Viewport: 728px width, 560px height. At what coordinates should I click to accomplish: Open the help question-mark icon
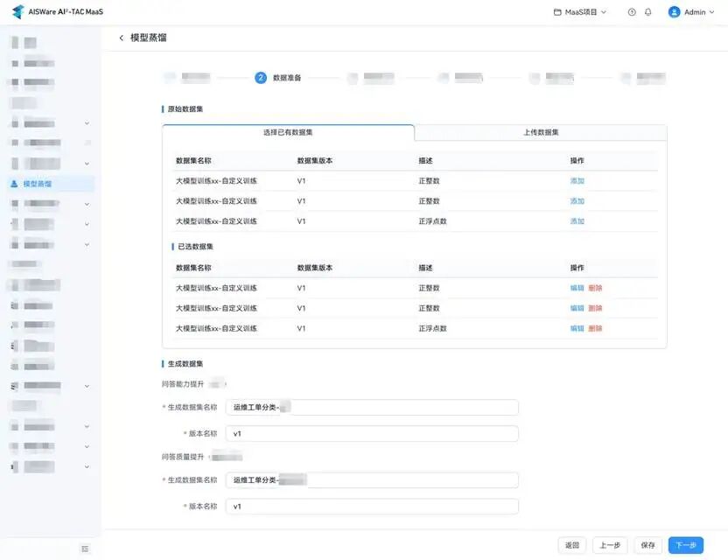pyautogui.click(x=632, y=12)
